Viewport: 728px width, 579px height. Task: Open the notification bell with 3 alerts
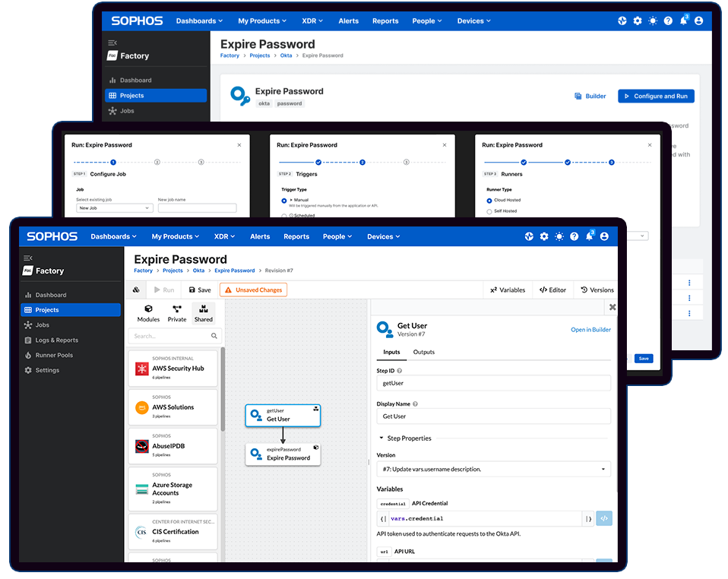coord(589,236)
